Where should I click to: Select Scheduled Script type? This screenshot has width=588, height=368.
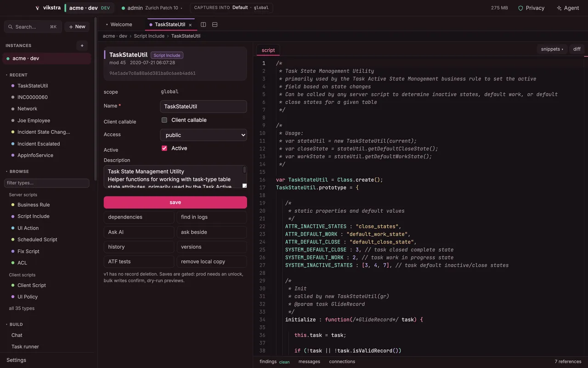point(37,240)
